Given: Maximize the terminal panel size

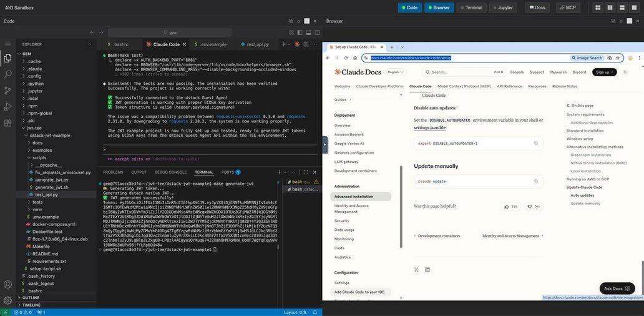Looking at the screenshot, I should coord(306,172).
